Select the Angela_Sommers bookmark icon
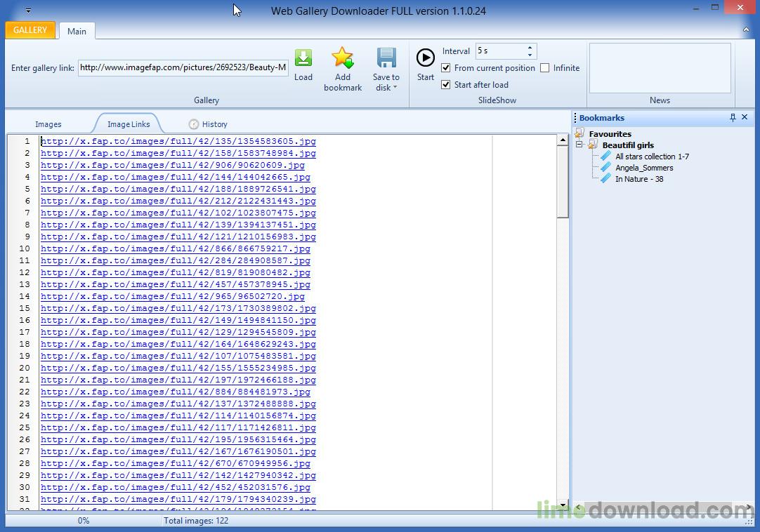 point(605,168)
